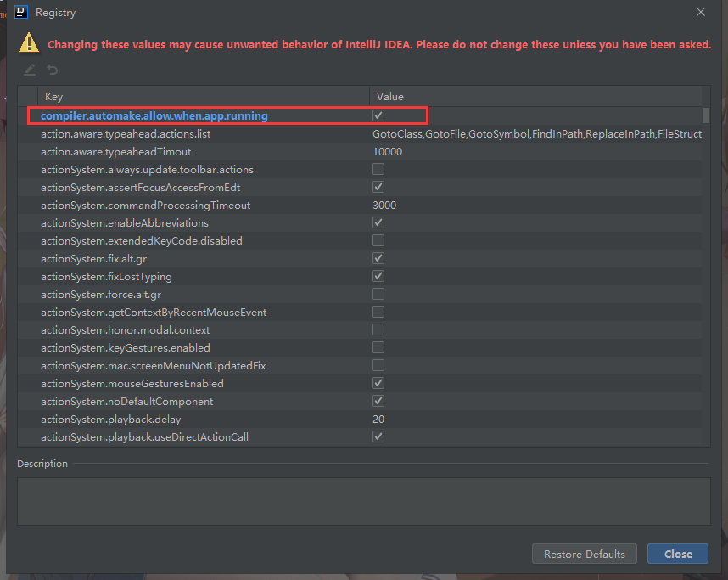Select the action.aware.typeaheadTimout key
Screen dimensions: 728x580
tap(115, 151)
